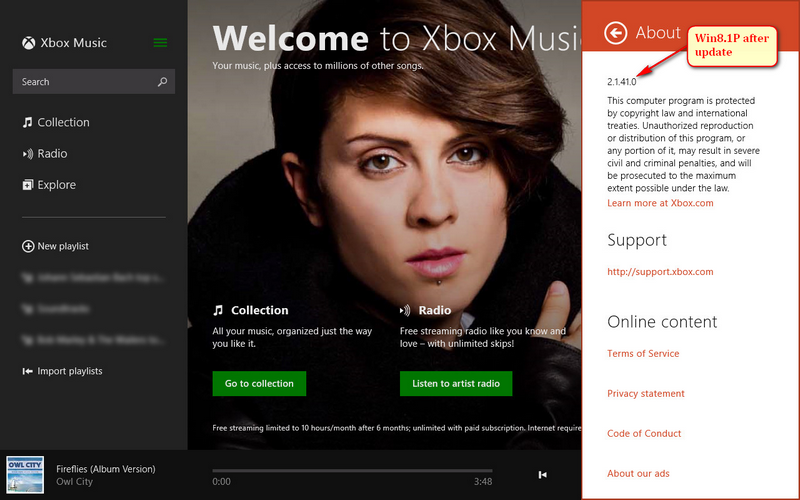Click Listen to artist radio button
Image resolution: width=800 pixels, height=500 pixels.
point(455,383)
